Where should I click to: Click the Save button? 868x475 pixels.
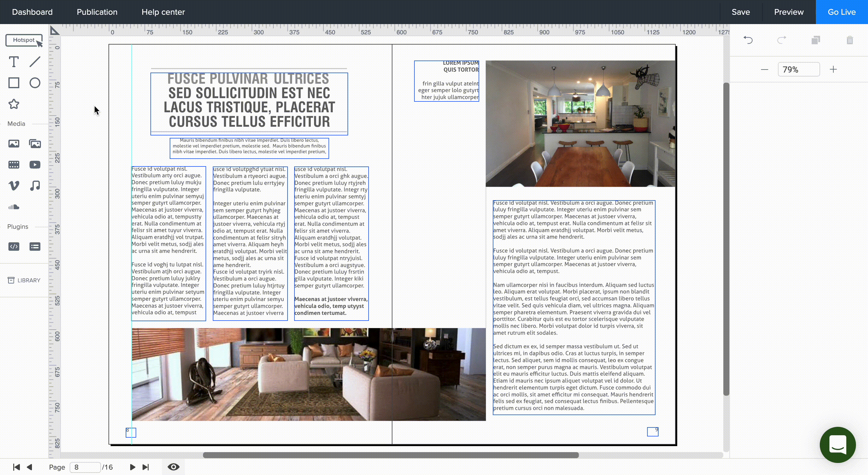pyautogui.click(x=741, y=12)
